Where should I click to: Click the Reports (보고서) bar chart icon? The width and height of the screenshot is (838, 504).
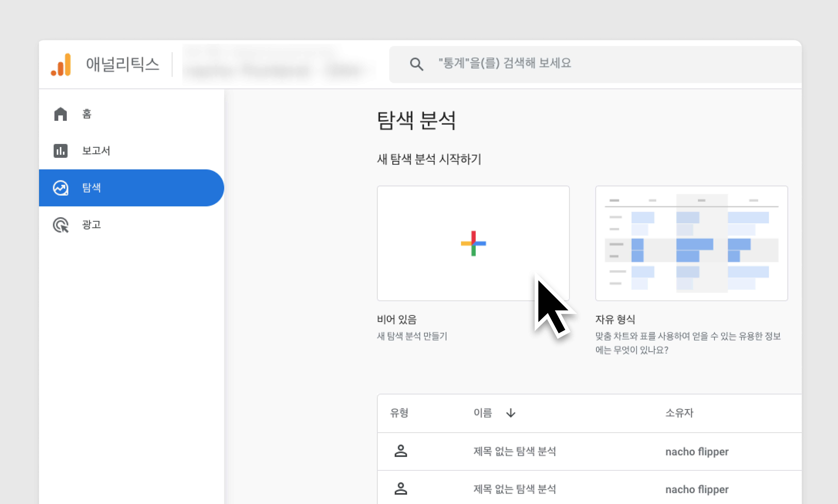tap(61, 151)
